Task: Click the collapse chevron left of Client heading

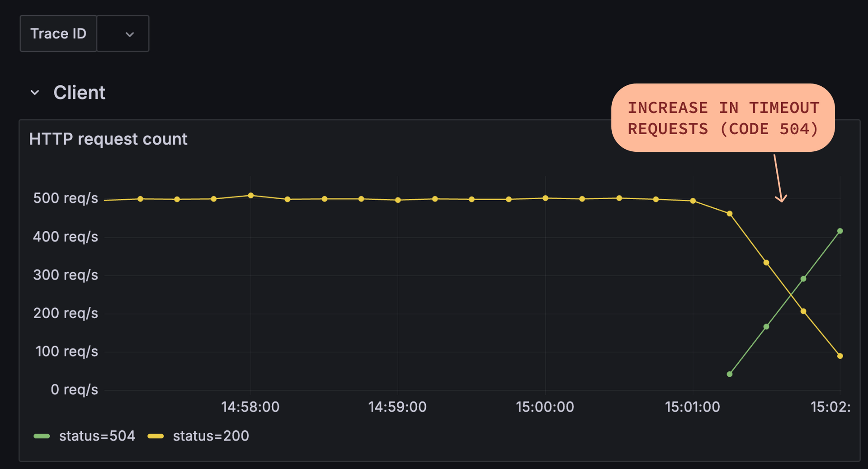Action: click(34, 92)
